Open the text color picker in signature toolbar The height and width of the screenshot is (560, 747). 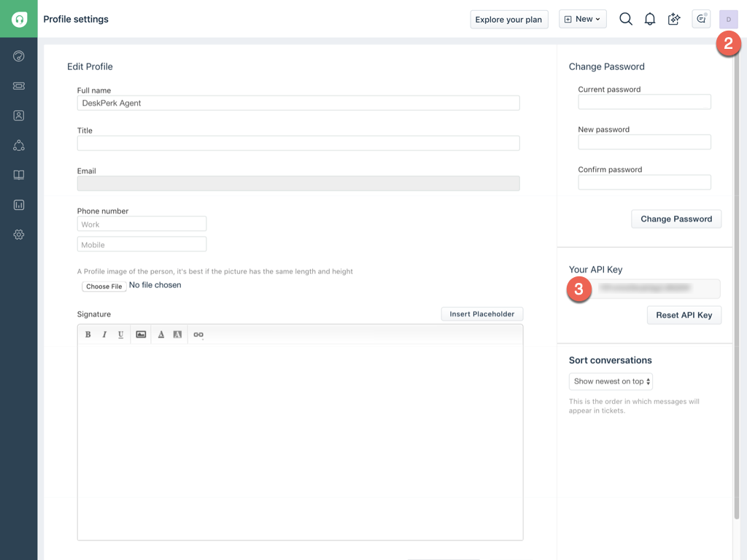(x=161, y=335)
